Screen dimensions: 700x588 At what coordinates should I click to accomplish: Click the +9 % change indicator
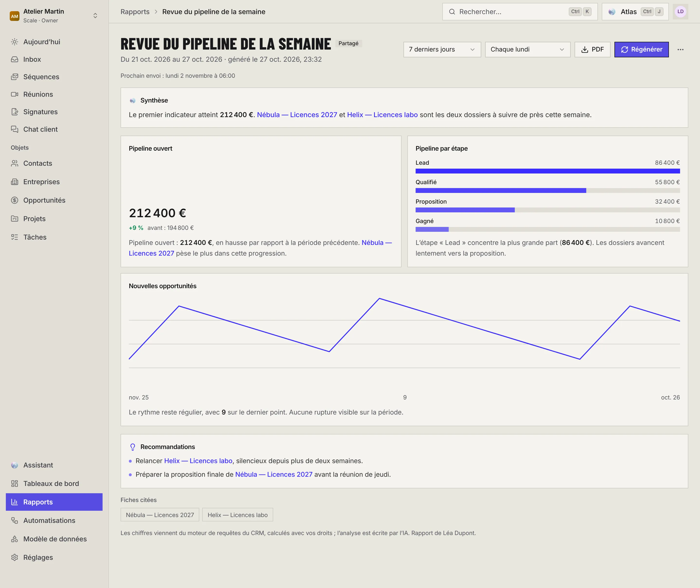click(136, 228)
